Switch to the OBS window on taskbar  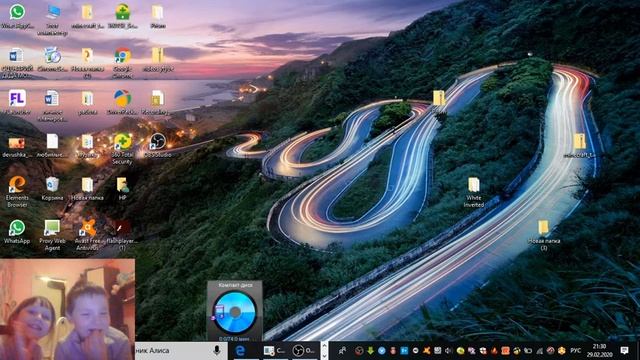tap(304, 351)
